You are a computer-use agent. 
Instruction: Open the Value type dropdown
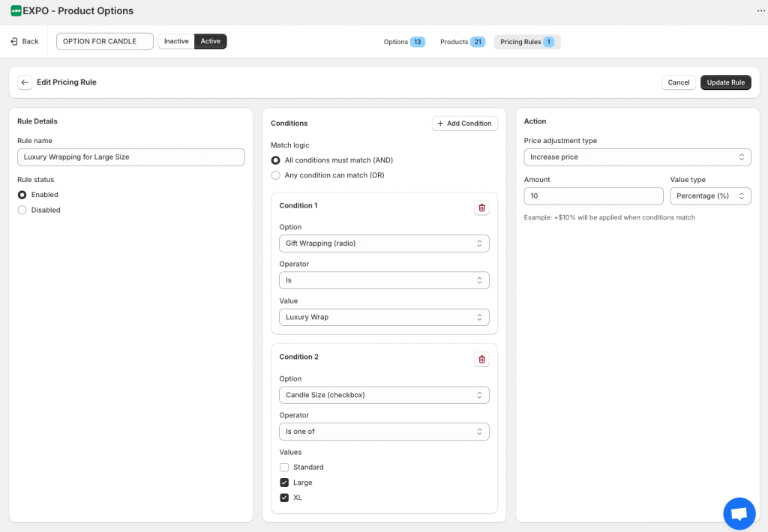click(710, 196)
